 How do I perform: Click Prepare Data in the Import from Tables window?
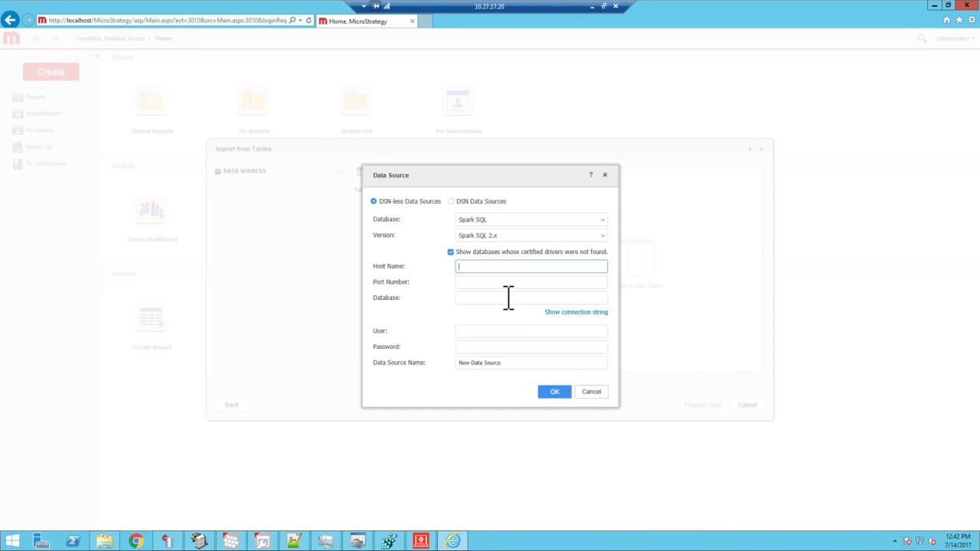[x=703, y=405]
